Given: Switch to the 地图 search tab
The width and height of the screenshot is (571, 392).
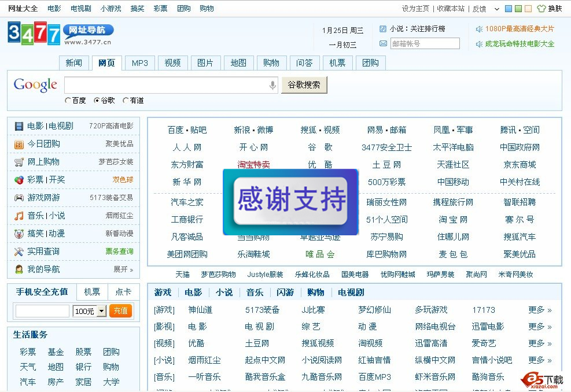Looking at the screenshot, I should pyautogui.click(x=238, y=63).
